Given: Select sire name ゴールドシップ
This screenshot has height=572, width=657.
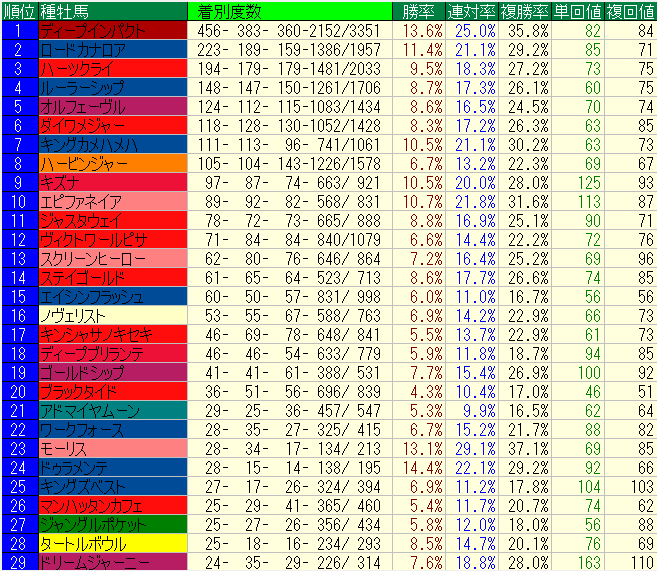Looking at the screenshot, I should coord(113,373).
